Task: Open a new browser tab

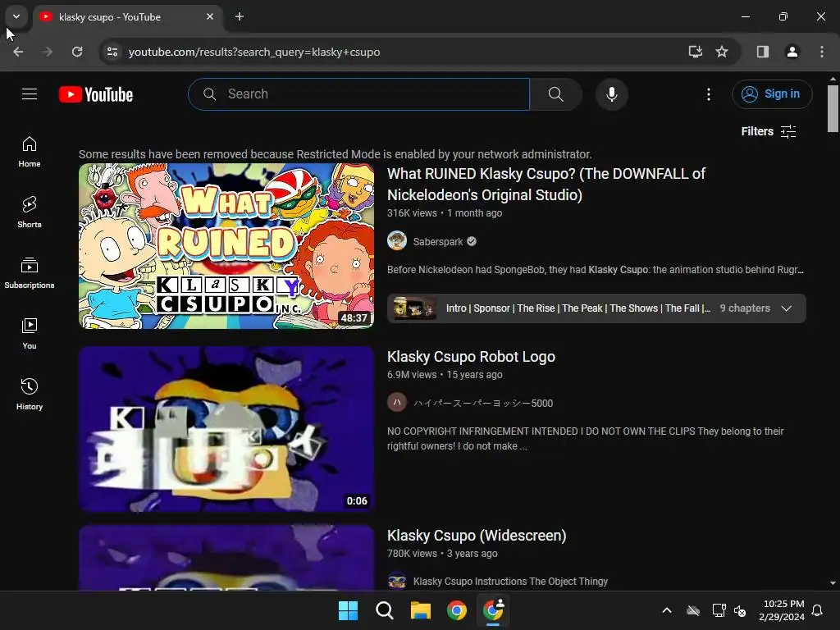Action: [240, 16]
